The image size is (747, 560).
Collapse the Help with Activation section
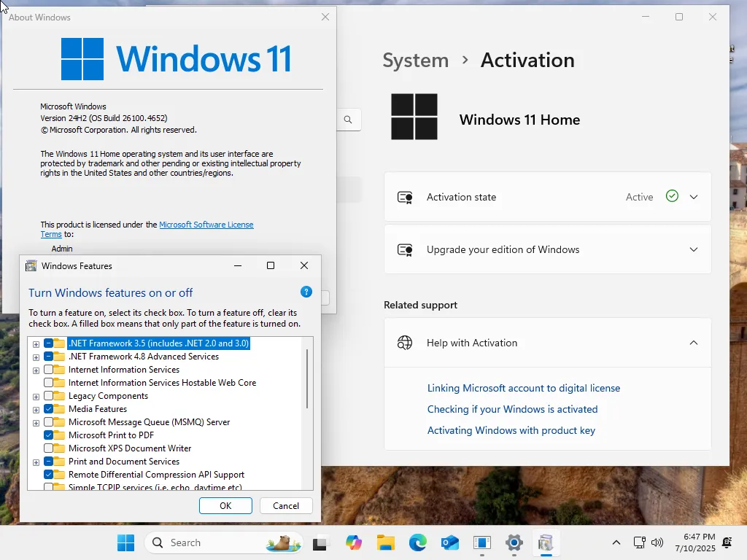pos(694,343)
